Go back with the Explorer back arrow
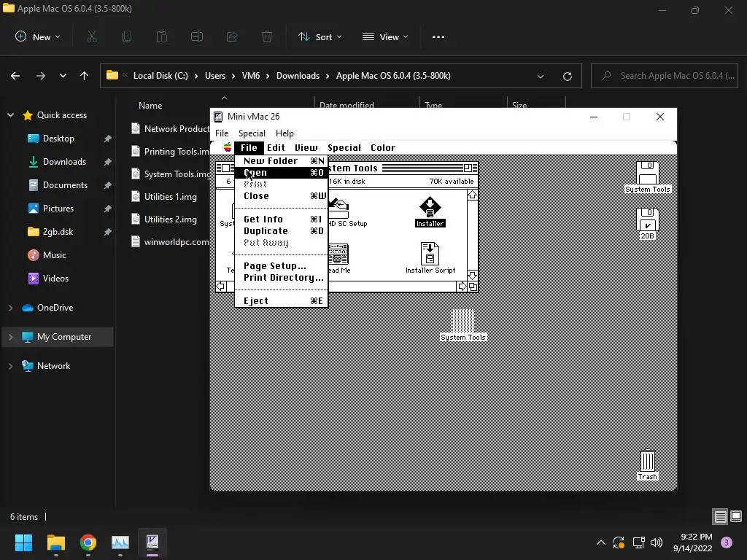 (15, 76)
